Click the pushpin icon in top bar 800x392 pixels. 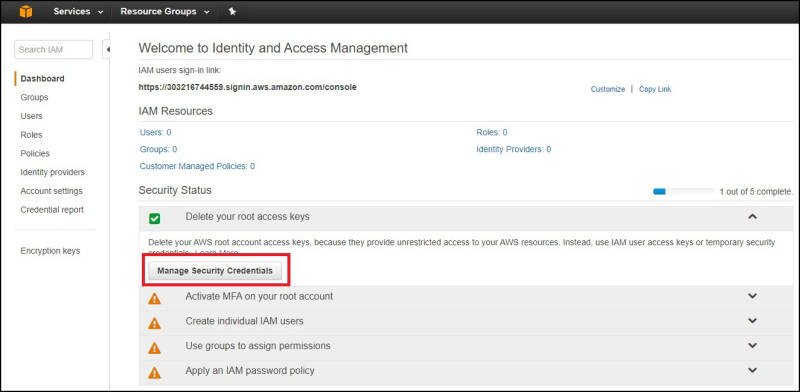(x=232, y=12)
